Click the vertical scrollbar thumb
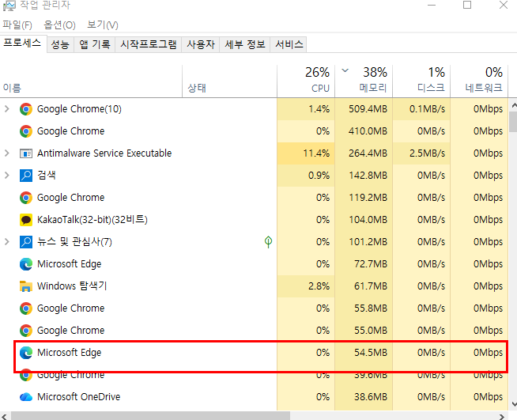Screen dimensions: 517x420 (513, 122)
